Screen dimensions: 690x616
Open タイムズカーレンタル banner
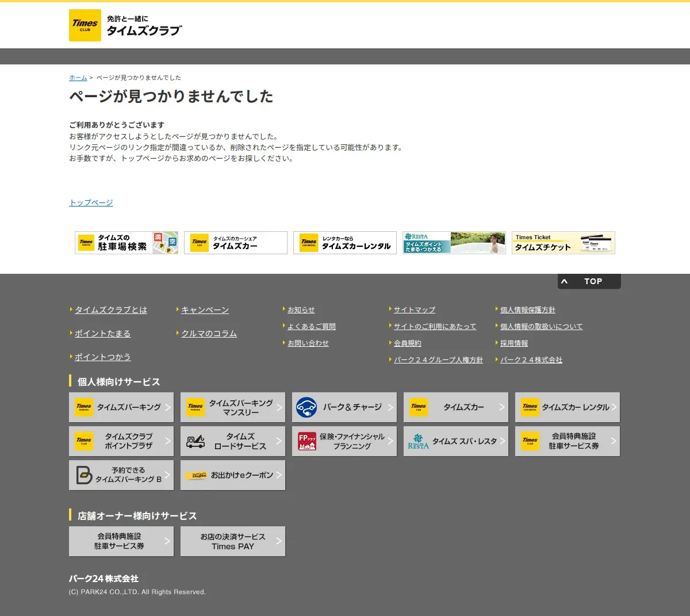pos(345,243)
